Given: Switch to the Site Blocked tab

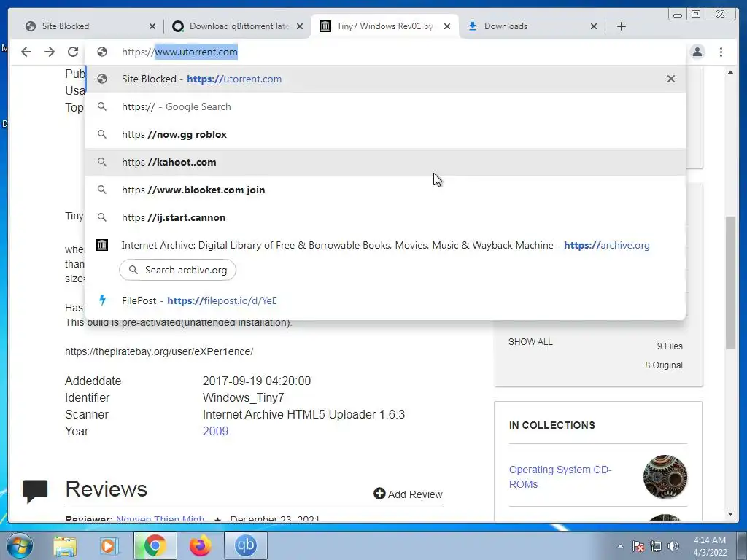Looking at the screenshot, I should [x=90, y=26].
